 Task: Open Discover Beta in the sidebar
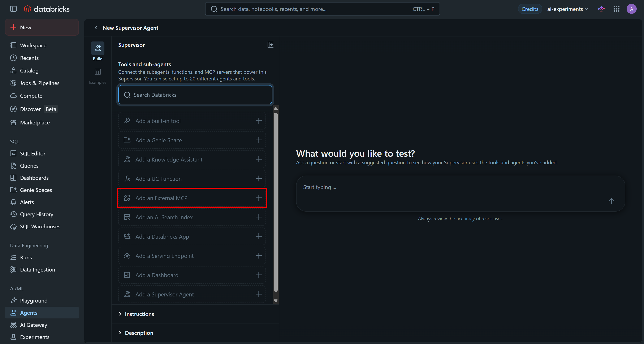(42, 109)
